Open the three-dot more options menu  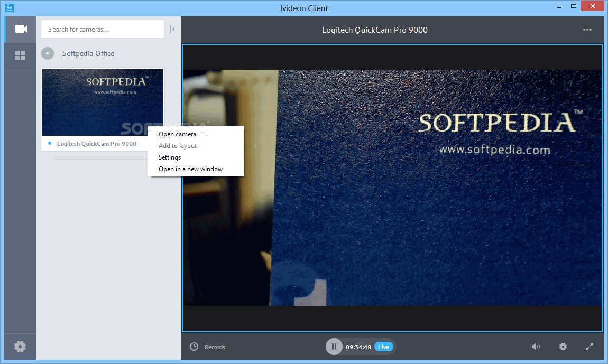coord(587,30)
